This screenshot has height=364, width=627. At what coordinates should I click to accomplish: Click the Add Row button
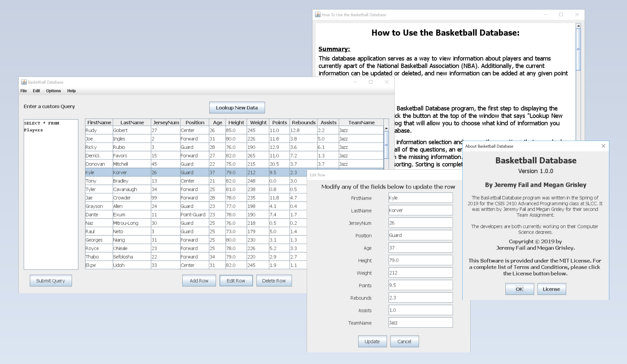click(x=199, y=280)
